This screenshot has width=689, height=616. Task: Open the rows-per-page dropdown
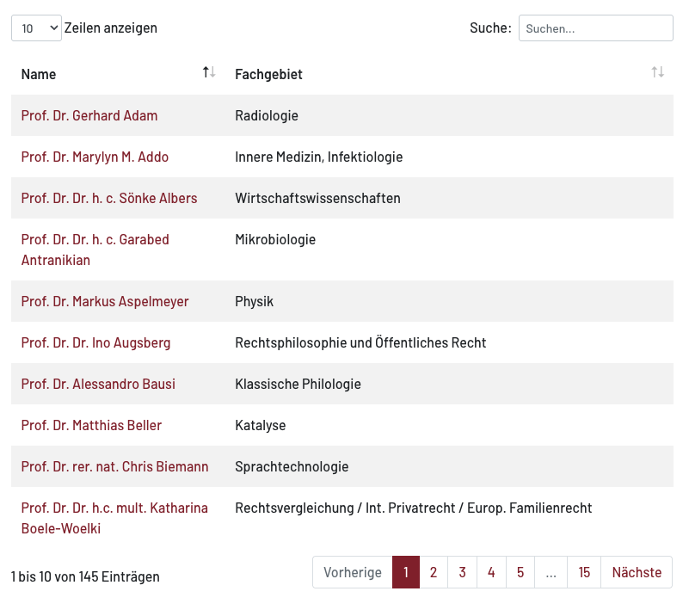(36, 28)
